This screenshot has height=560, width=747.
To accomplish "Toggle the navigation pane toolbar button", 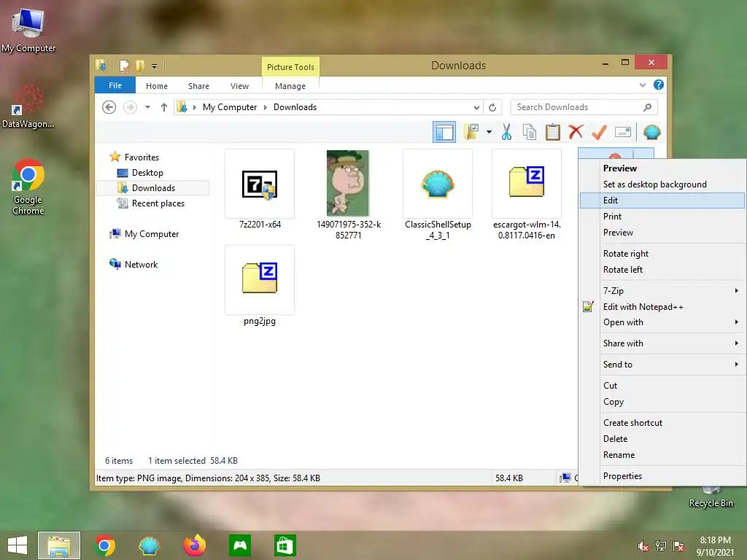I will coord(444,132).
